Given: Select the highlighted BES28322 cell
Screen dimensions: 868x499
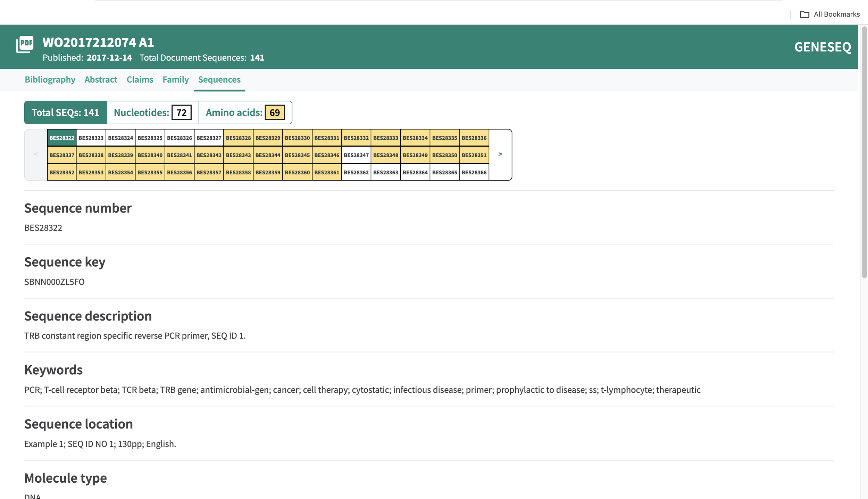Looking at the screenshot, I should point(62,138).
